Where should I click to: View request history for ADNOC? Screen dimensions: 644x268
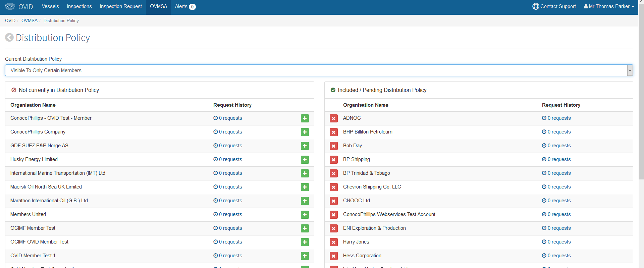(556, 118)
